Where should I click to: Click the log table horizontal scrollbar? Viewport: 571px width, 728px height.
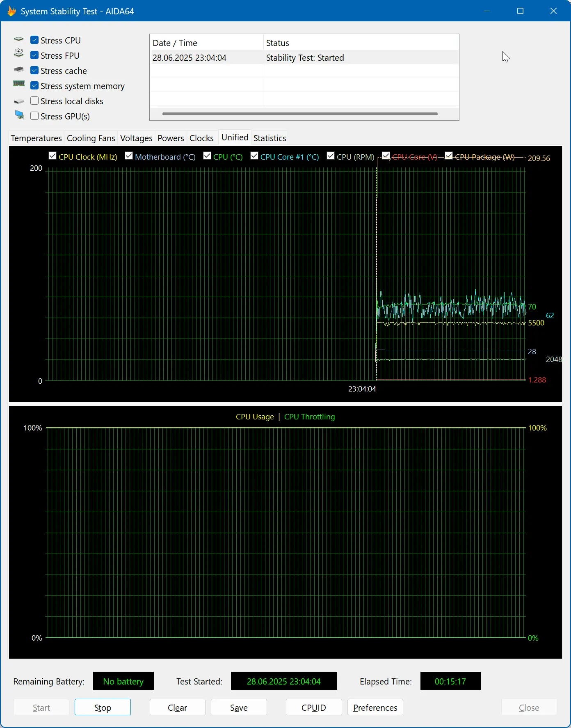[x=300, y=114]
